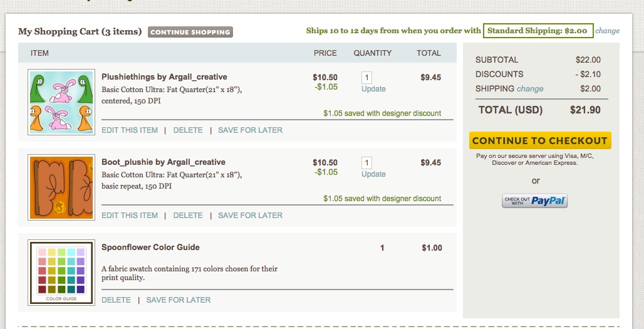This screenshot has width=644, height=329.
Task: Save Boot_plushie item for later
Action: tap(250, 216)
